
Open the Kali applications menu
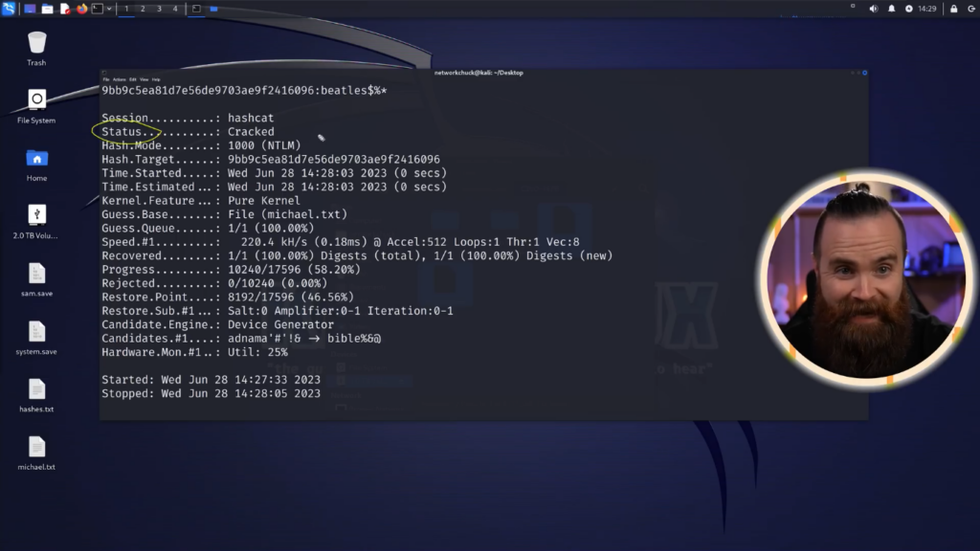tap(9, 9)
